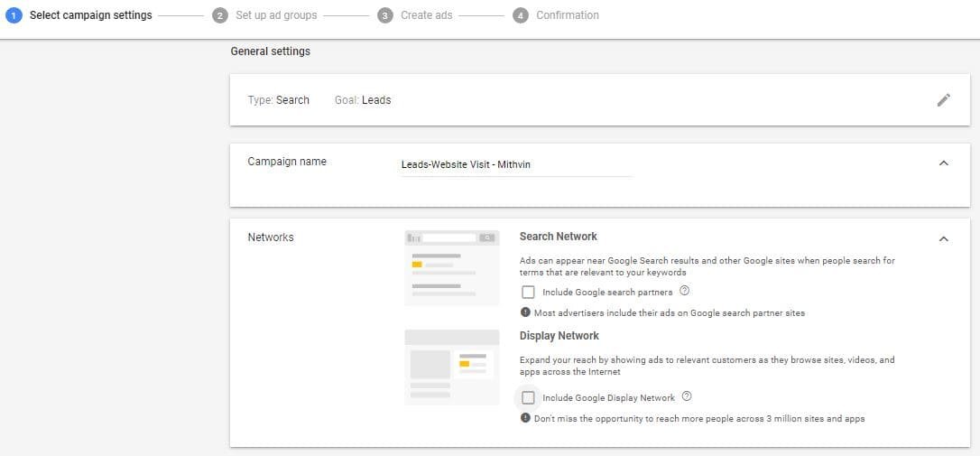
Task: Select the campaign settings step label
Action: pyautogui.click(x=90, y=15)
